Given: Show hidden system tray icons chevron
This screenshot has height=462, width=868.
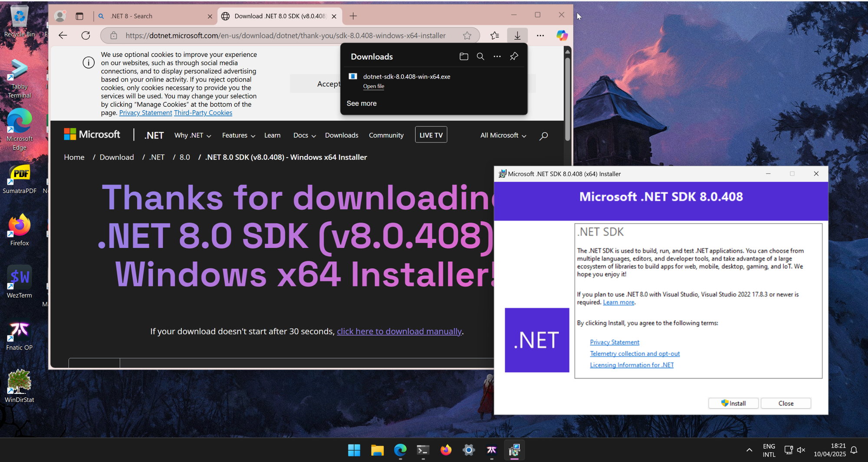Looking at the screenshot, I should [749, 450].
